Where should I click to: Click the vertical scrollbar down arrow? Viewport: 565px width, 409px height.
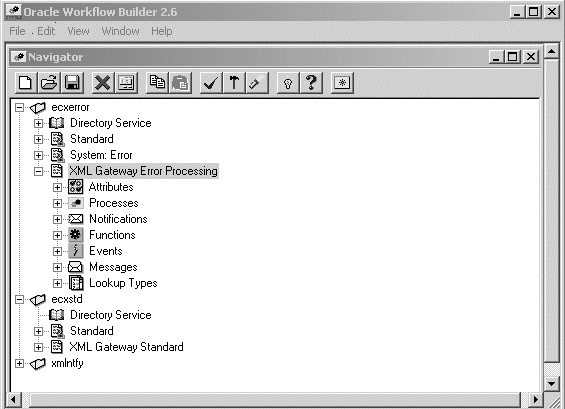coord(551,384)
